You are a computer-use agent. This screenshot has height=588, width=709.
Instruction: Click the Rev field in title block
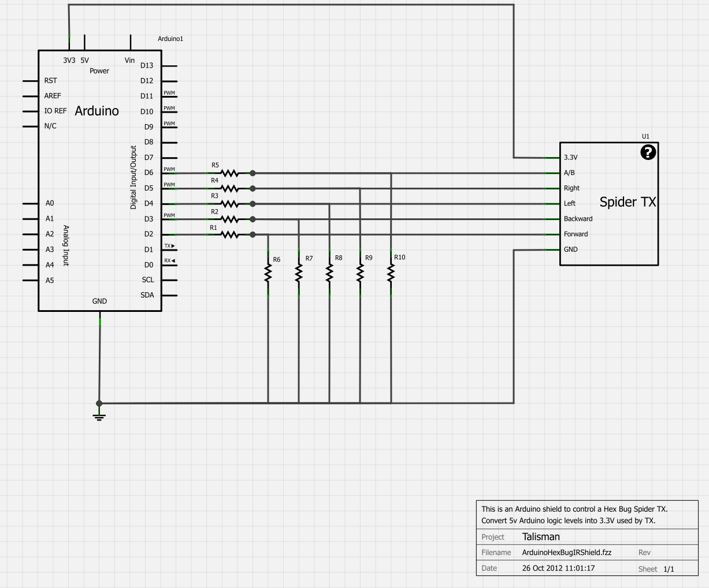644,553
